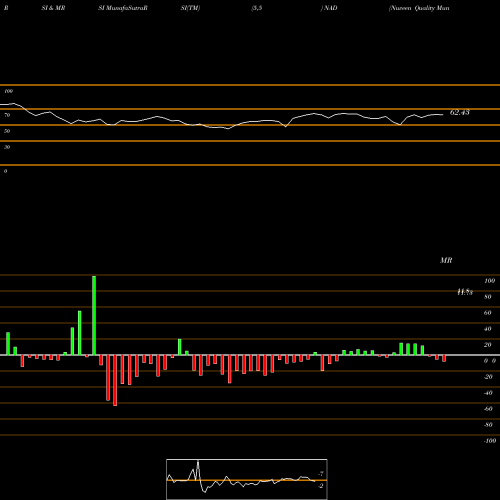Click the MR panel title label
Screen dimensions: 500x500
click(x=446, y=260)
